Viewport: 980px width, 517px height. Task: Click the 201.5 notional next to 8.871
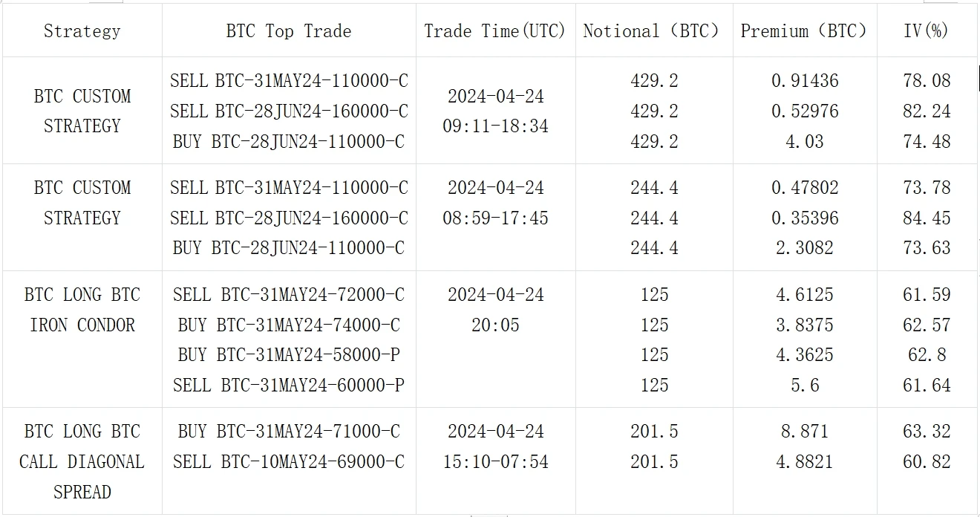tap(654, 431)
